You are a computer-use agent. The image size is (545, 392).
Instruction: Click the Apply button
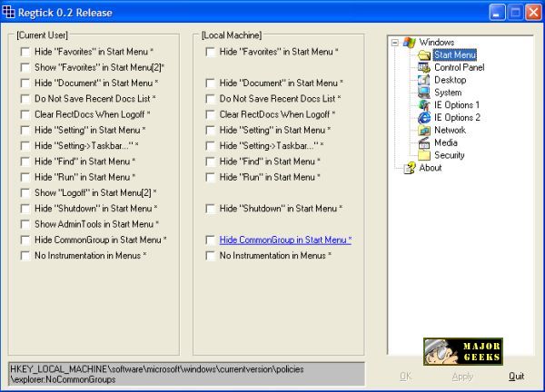coord(462,377)
